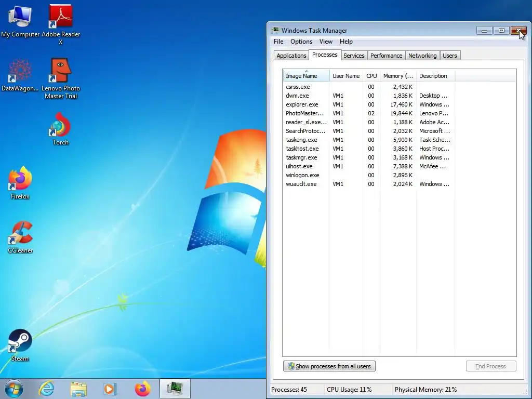532x399 pixels.
Task: Switch to the Performance tab
Action: [x=386, y=56]
